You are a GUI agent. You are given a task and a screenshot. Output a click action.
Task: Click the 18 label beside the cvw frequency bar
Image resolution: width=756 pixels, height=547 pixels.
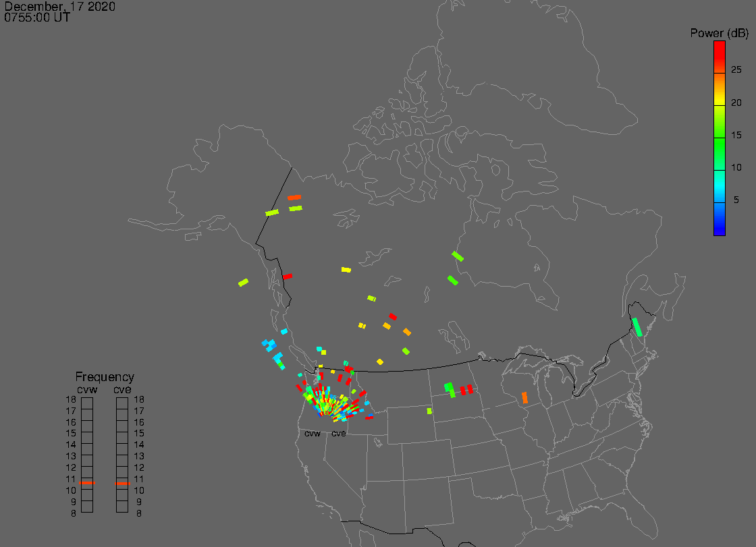click(x=71, y=399)
